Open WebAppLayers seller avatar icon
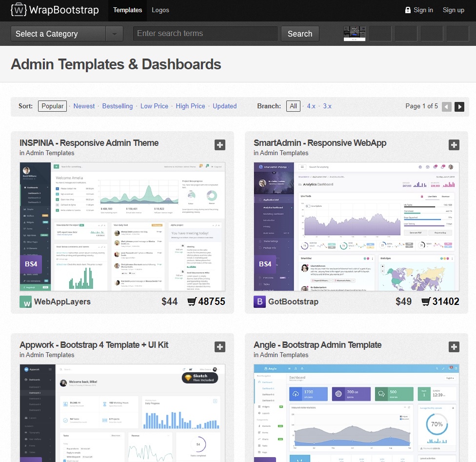 [26, 301]
